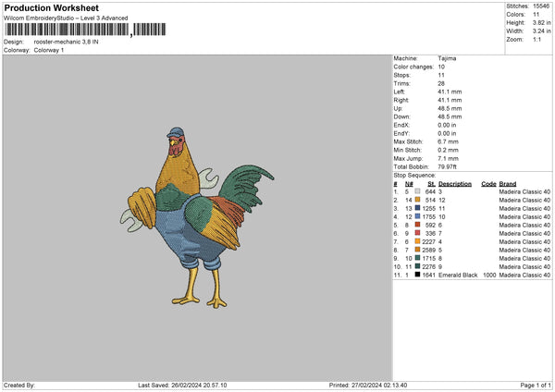Select the Colorway 1 value
The image size is (555, 392).
tap(49, 50)
